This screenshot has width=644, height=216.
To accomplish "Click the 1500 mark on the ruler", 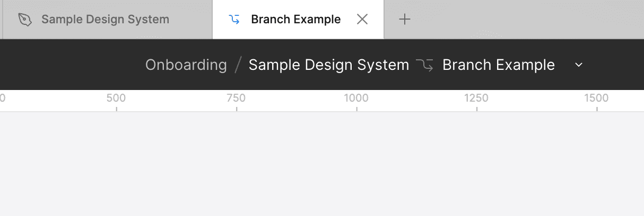I will (597, 98).
